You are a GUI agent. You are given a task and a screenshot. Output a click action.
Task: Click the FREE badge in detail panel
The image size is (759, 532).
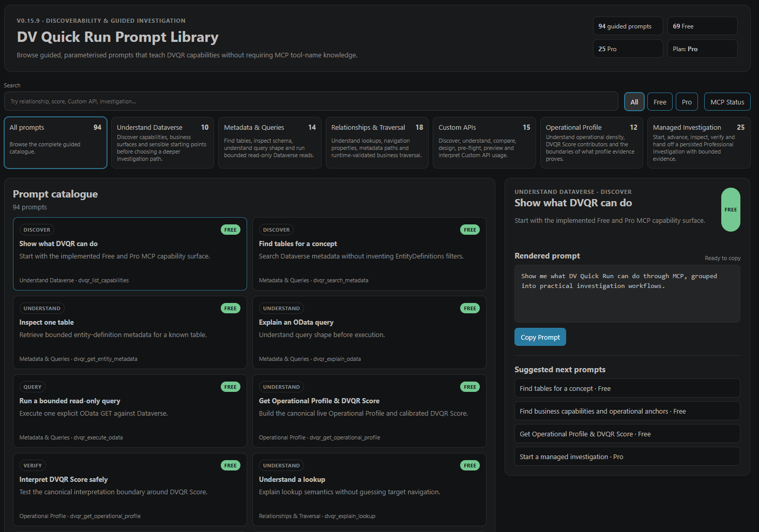[x=731, y=209]
